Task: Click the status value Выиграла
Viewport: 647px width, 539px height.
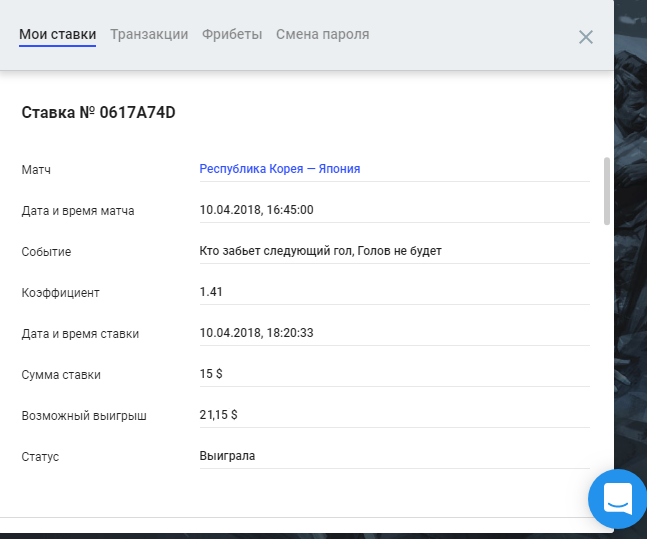Action: pyautogui.click(x=227, y=456)
